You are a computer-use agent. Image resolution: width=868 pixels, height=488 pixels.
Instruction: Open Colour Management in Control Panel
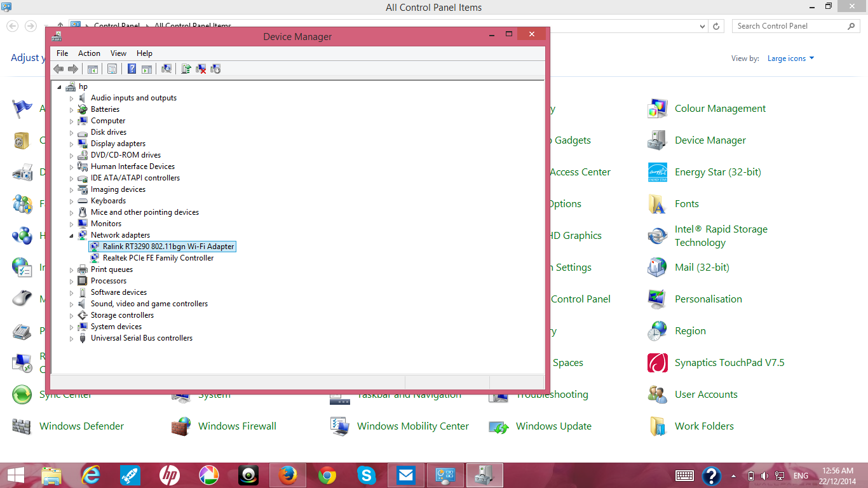pos(721,109)
